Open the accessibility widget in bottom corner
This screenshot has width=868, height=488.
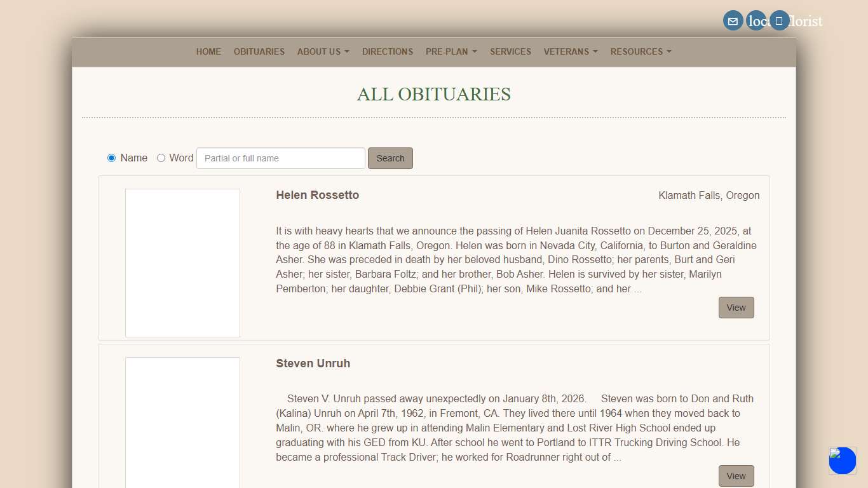[842, 461]
